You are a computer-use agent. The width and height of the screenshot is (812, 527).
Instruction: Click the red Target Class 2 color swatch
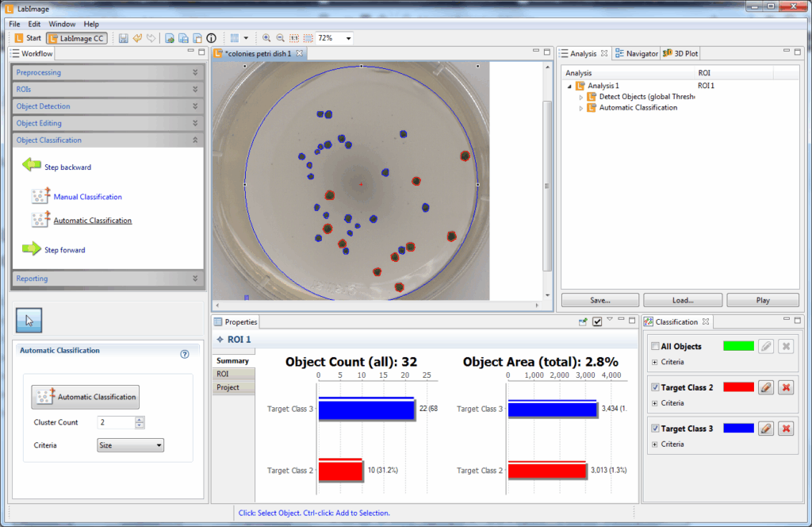pyautogui.click(x=739, y=387)
